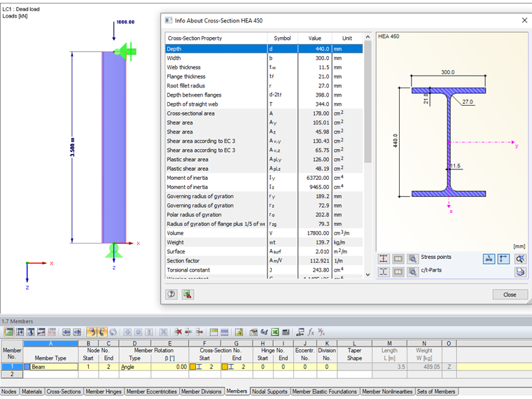This screenshot has width=532, height=399.
Task: Toggle principal axes display in the section preview
Action: click(x=503, y=258)
